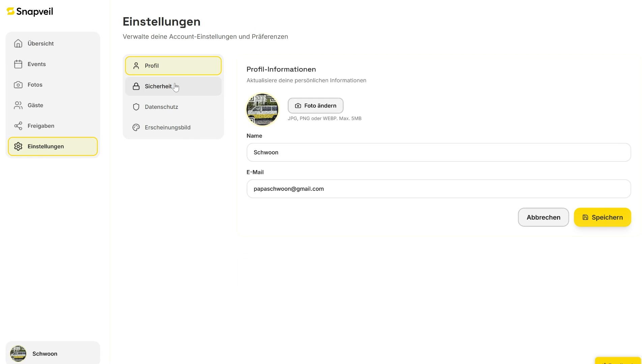Focus the Name input field

[x=438, y=152]
